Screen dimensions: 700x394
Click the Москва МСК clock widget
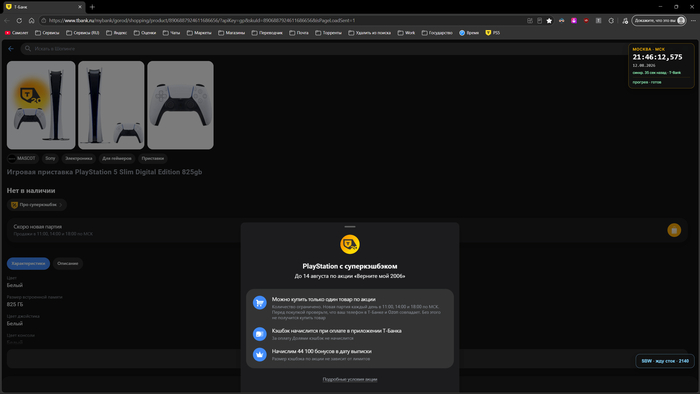[x=662, y=66]
